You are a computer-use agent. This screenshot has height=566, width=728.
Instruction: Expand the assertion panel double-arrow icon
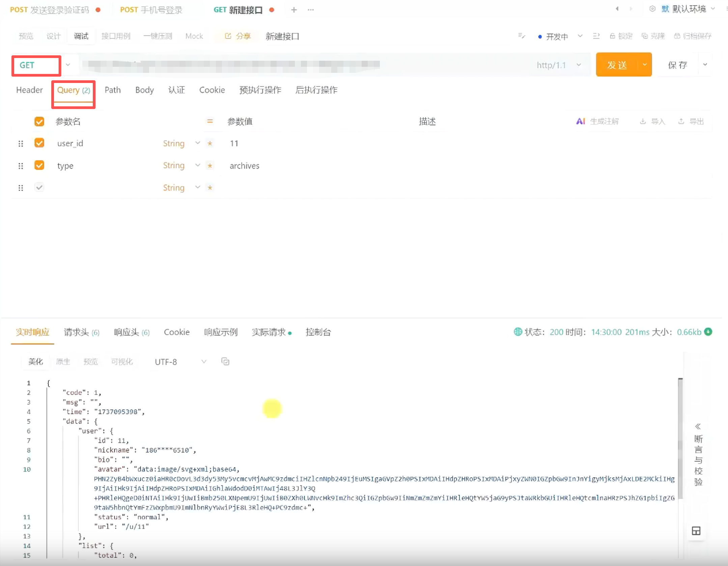click(698, 426)
